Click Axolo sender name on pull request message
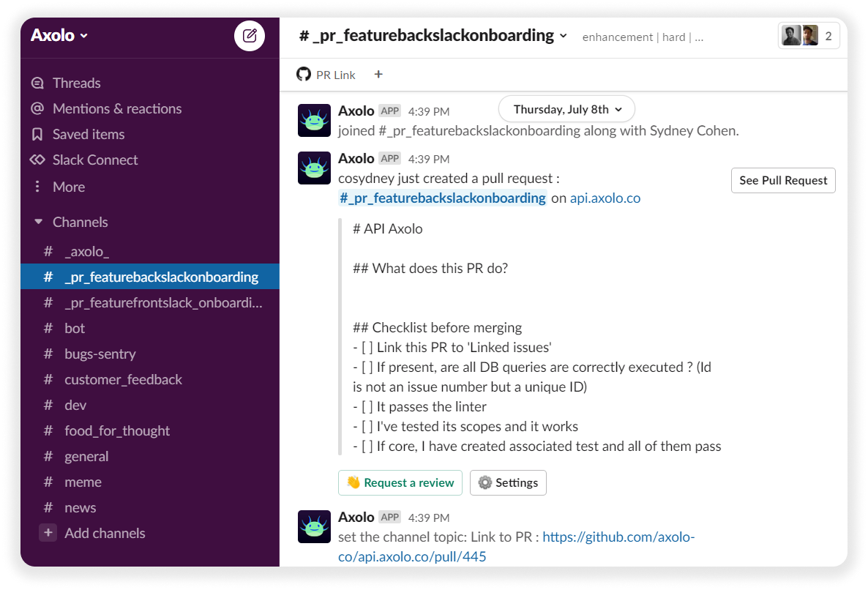Screen dimensions: 868x590 [356, 159]
